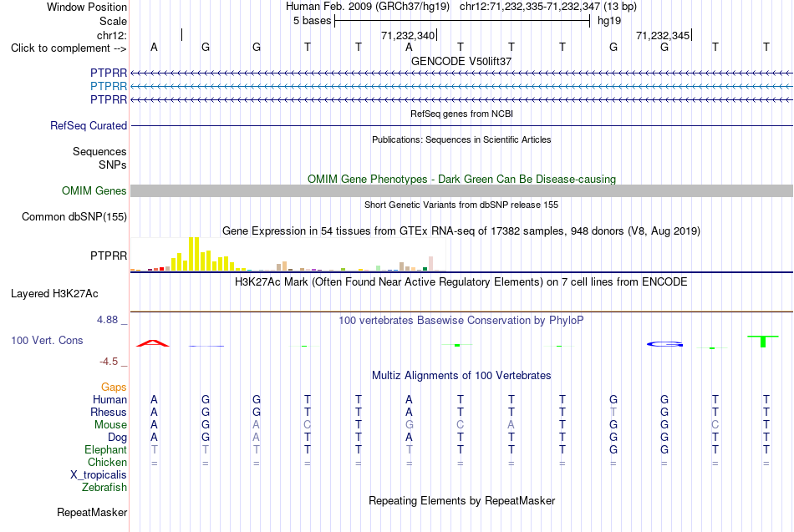Click "Multiz Alignments of 100 Vertebrates" title
Viewport: 794px width, 532px height.
coord(461,376)
